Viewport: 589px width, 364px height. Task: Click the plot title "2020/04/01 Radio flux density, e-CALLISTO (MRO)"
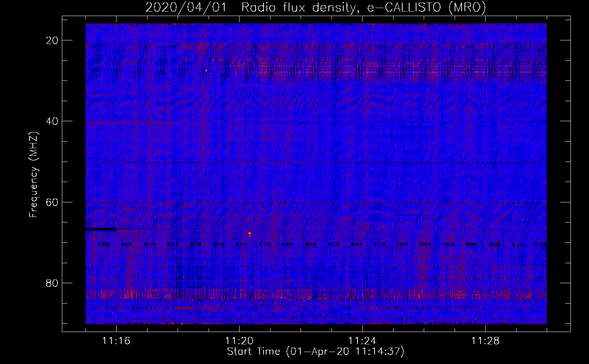[x=316, y=7]
